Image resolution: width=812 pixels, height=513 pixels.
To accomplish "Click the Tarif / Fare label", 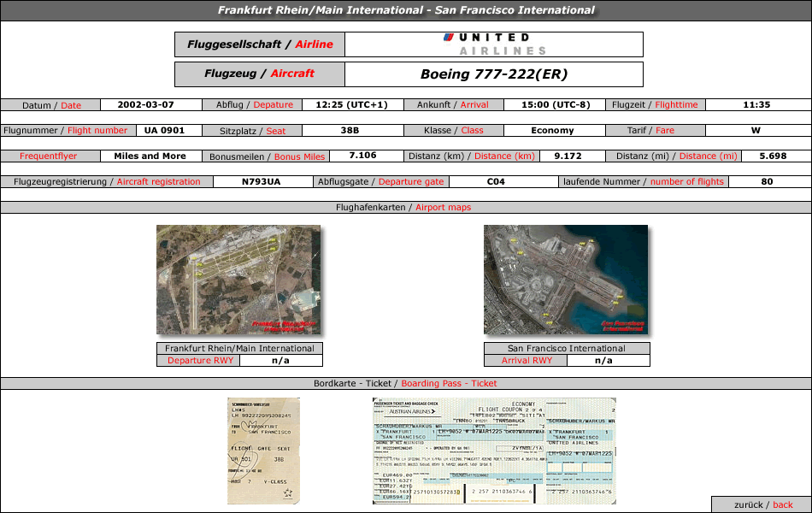I will (650, 130).
